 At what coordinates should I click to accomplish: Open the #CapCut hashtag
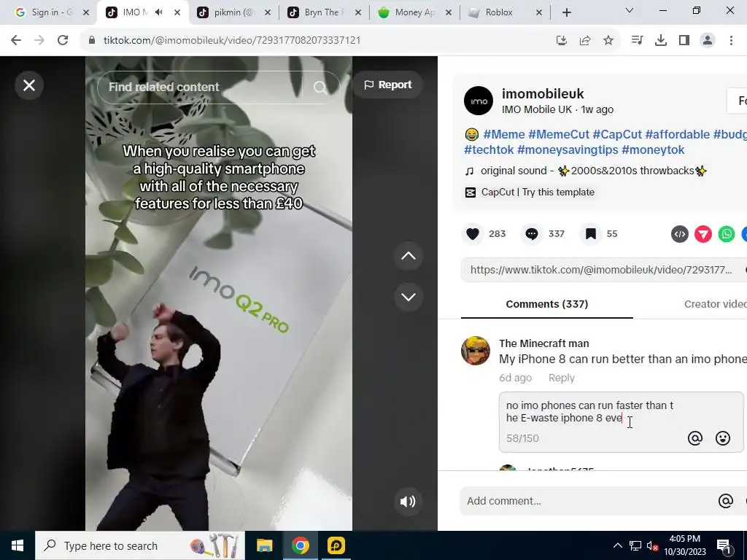coord(617,134)
